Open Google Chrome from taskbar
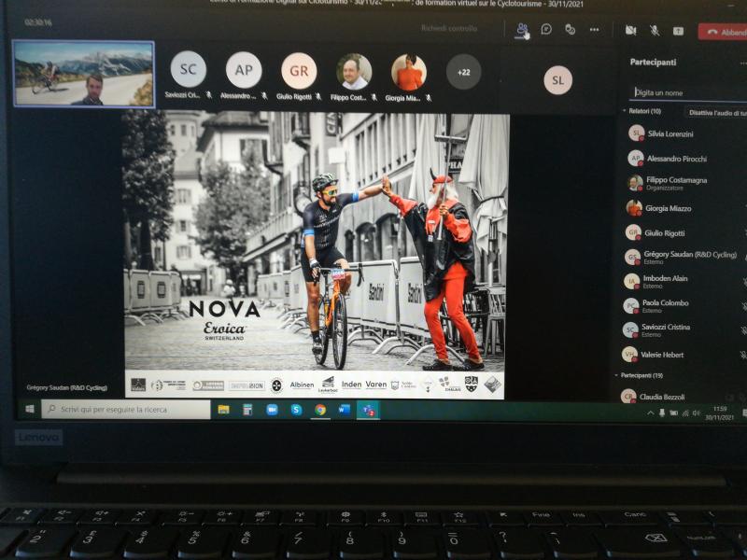747x560 pixels. [x=320, y=409]
